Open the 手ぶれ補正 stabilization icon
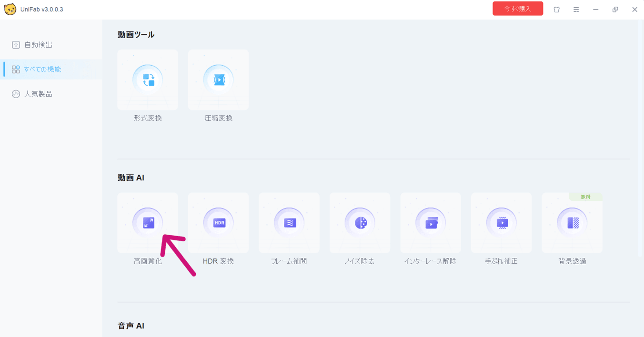Image resolution: width=644 pixels, height=337 pixels. (x=502, y=222)
